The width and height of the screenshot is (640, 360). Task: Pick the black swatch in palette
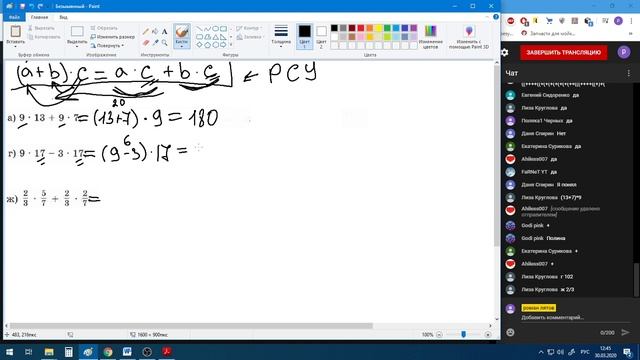[334, 28]
